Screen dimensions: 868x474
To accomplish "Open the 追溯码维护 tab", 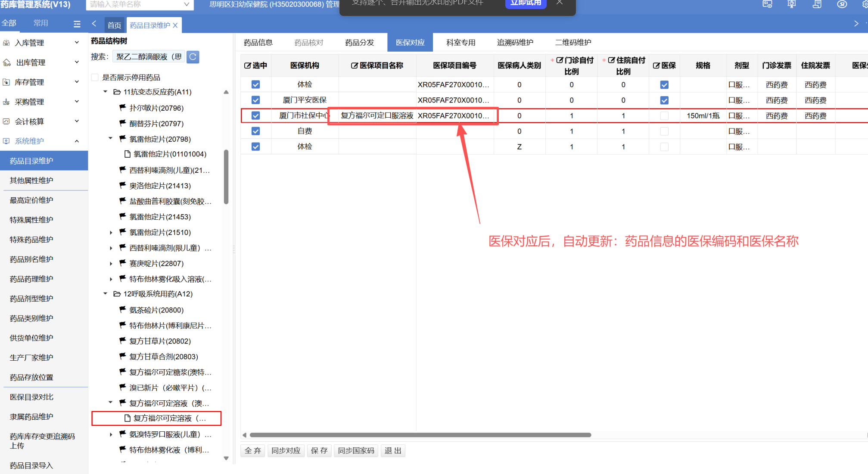I will pos(515,42).
